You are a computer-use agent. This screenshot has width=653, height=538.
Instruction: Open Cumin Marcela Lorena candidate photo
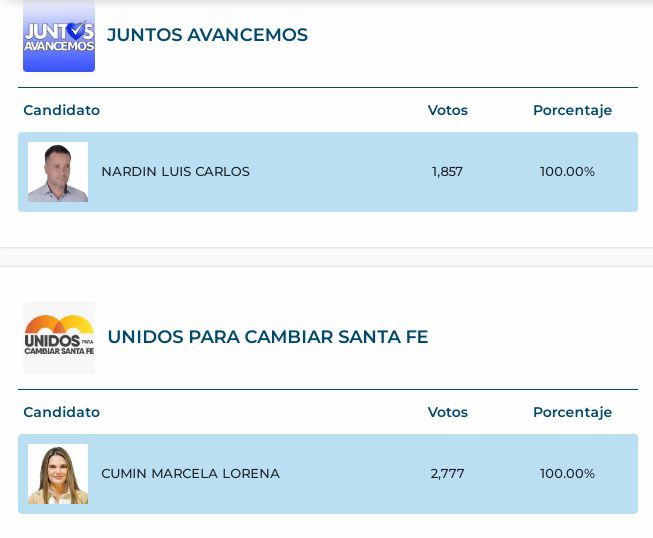click(58, 474)
